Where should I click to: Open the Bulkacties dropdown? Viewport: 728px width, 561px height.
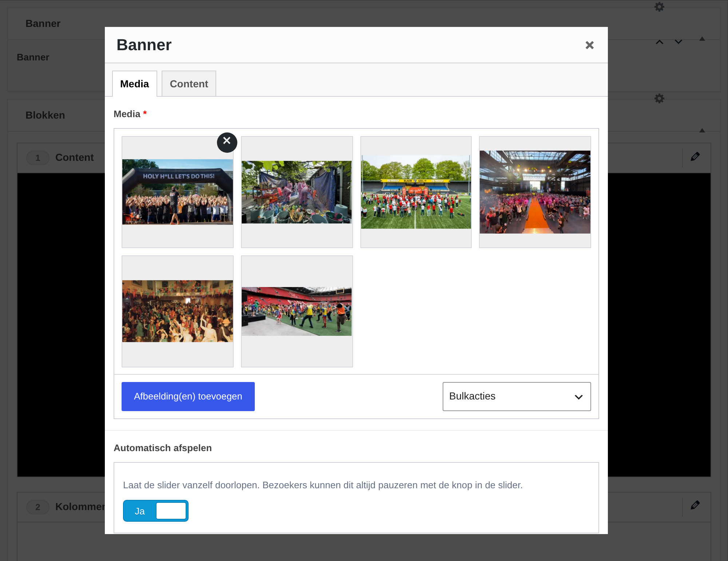517,397
